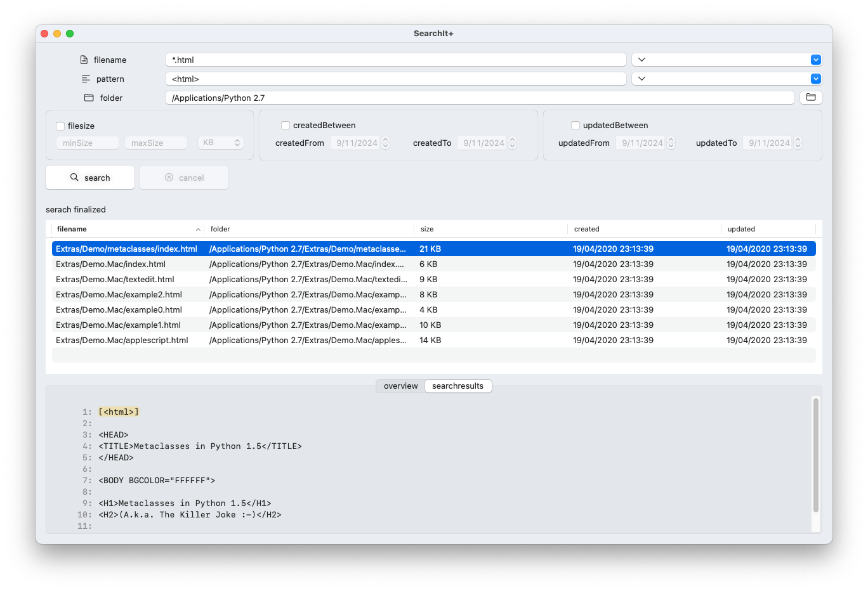Click the ascending sort caret on the filename column
This screenshot has height=591, width=868.
click(x=198, y=229)
